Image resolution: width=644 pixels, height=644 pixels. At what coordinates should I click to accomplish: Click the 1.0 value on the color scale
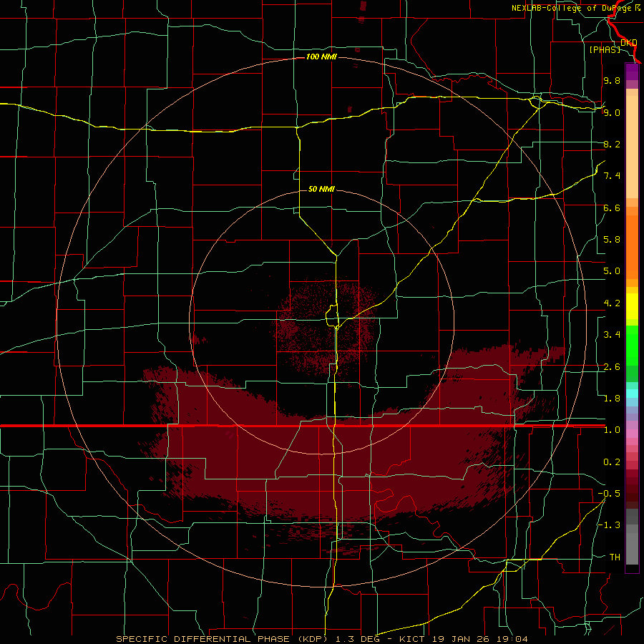(612, 430)
